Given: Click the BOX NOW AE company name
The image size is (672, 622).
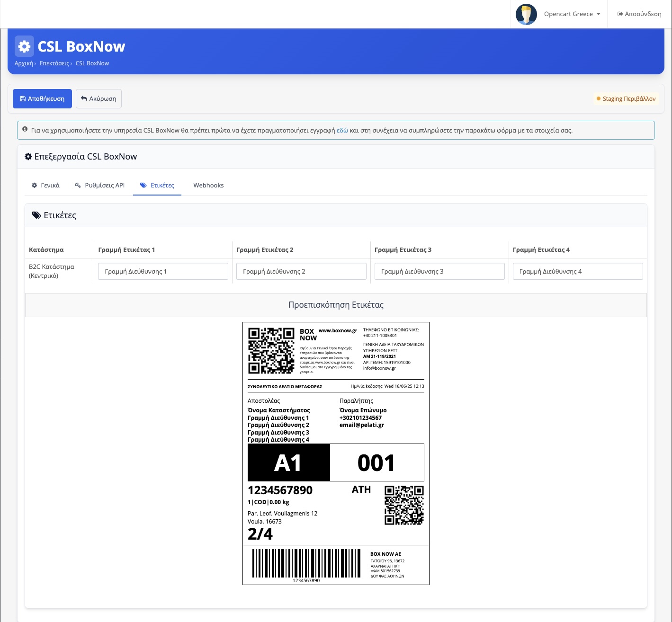Looking at the screenshot, I should click(x=385, y=554).
